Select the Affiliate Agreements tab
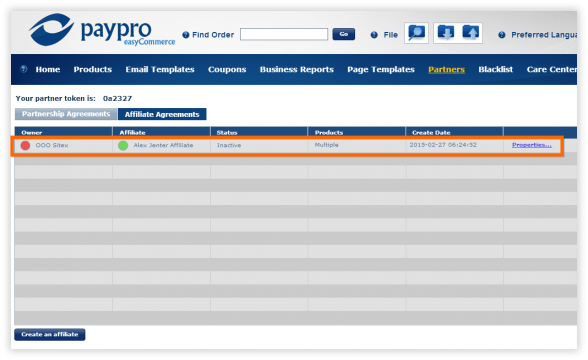Image resolution: width=588 pixels, height=360 pixels. point(162,114)
